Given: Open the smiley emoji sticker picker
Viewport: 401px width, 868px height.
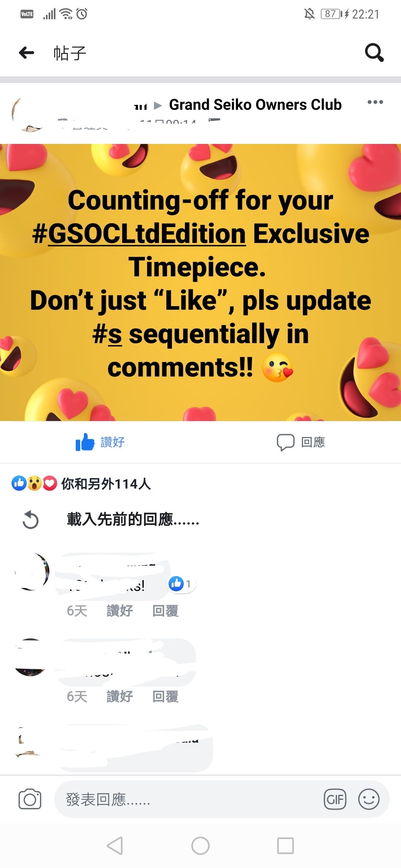Looking at the screenshot, I should [x=369, y=799].
